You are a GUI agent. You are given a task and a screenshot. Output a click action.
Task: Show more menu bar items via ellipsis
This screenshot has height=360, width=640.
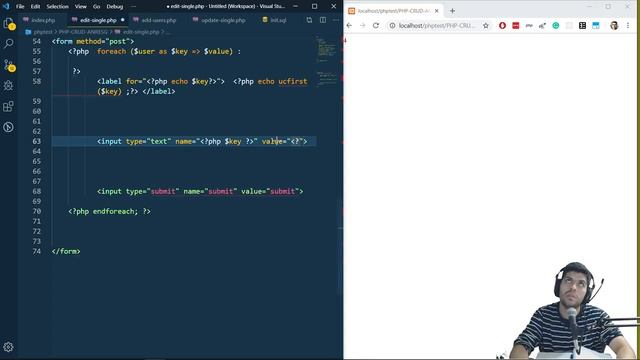point(133,7)
